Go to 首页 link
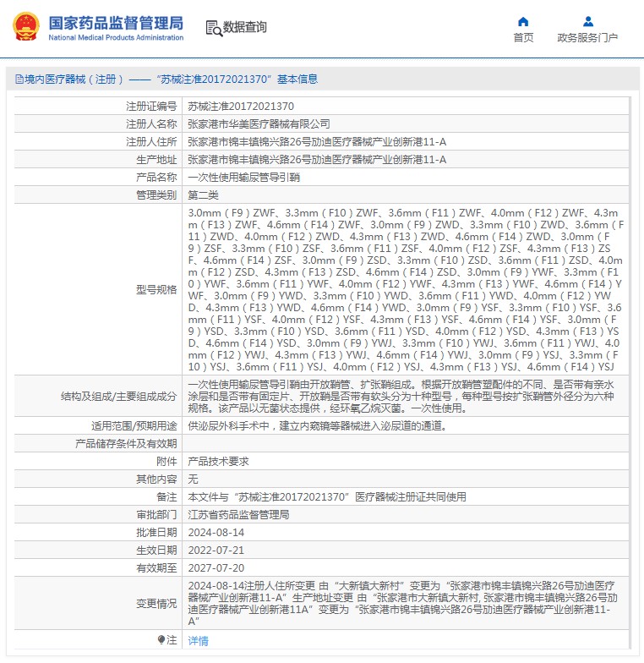Screen dimensions: 644x663 523,38
